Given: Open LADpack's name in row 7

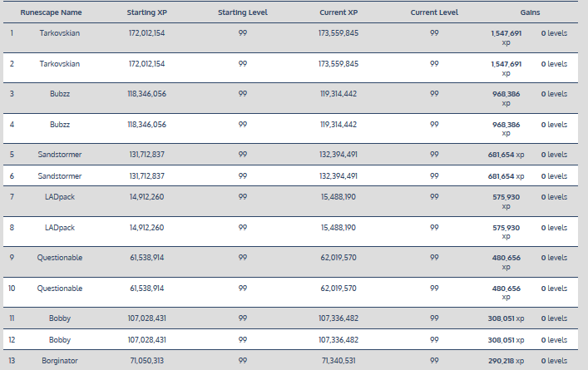Looking at the screenshot, I should [60, 197].
